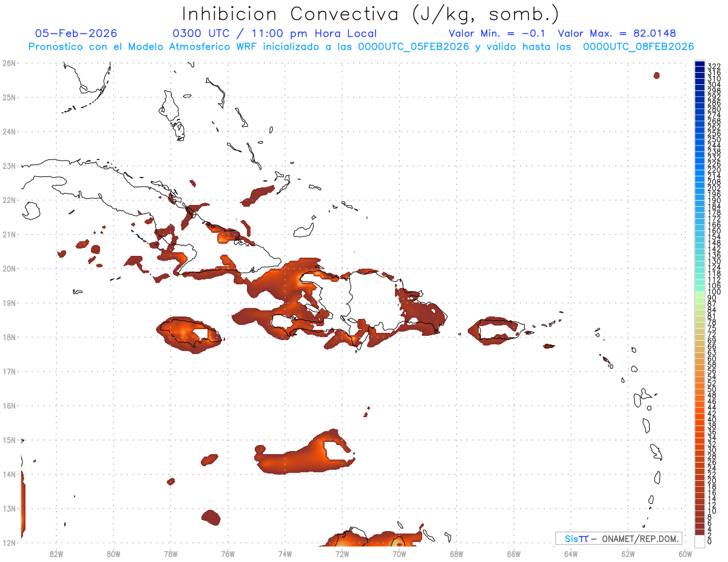Click the "Valor Max. = 82.0148" text
The width and height of the screenshot is (728, 562).
[617, 34]
